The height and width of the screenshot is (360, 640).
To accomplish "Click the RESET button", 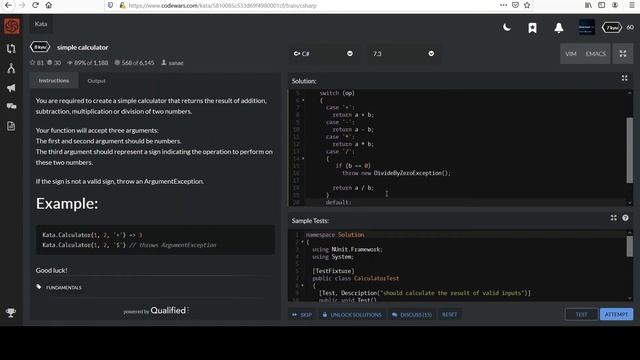I will click(x=450, y=315).
